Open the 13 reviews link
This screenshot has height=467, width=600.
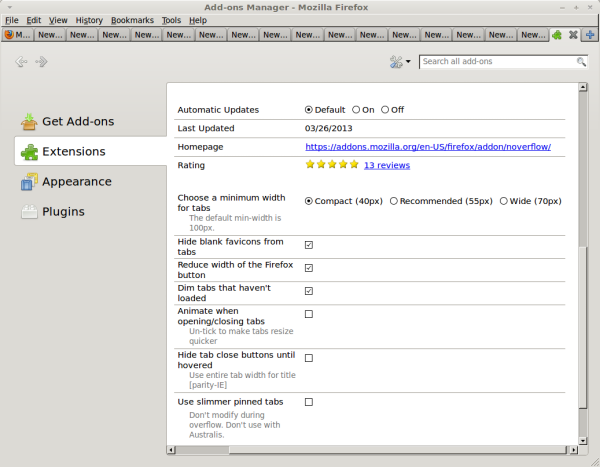coord(386,165)
